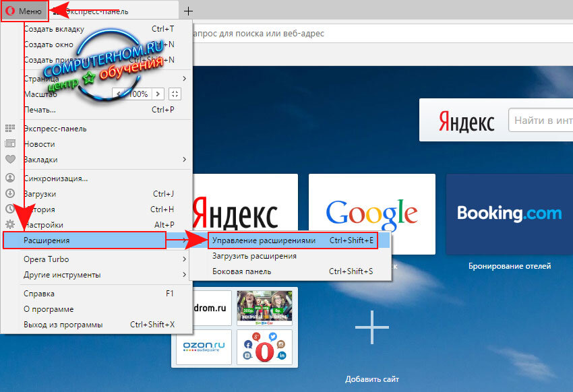Decrease zoom with left arrow in Масштаб

coord(118,94)
